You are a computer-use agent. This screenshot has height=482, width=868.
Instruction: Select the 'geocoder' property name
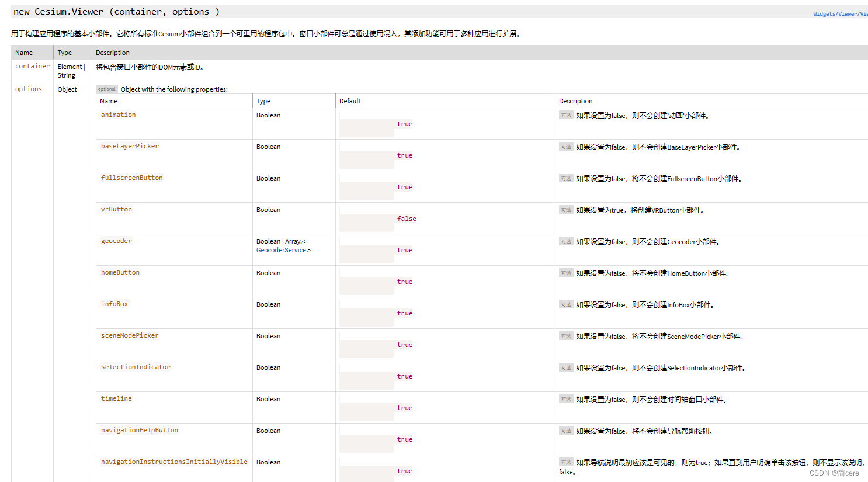116,241
